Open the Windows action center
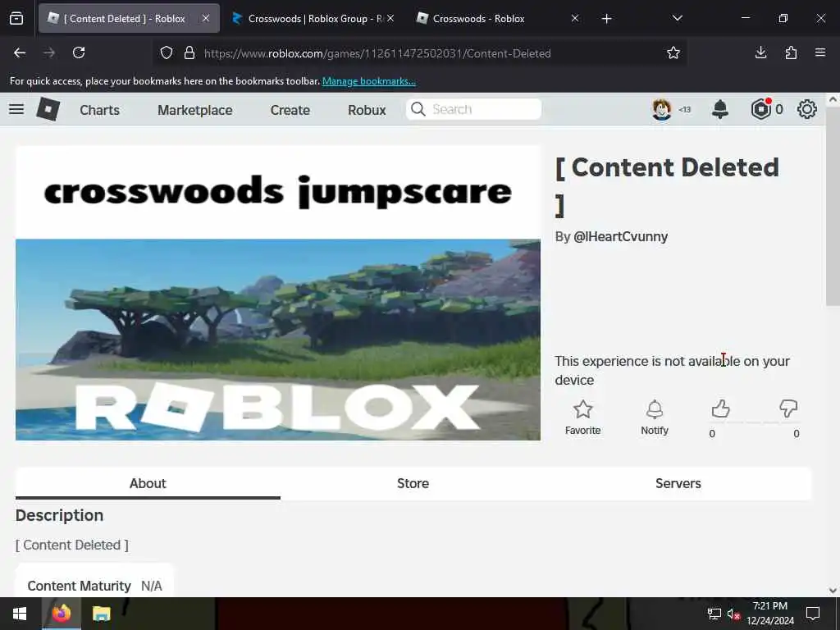 [813, 614]
